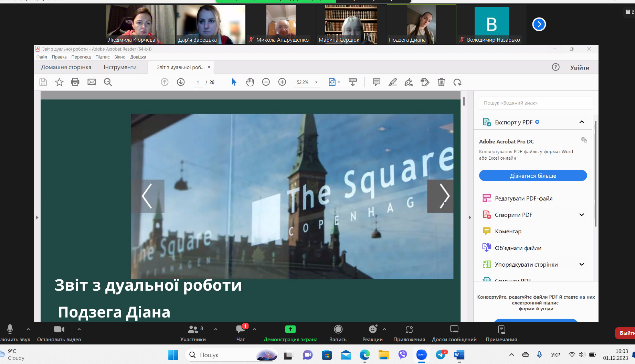Click the Увійти sign-in link
Screen dimensions: 635x364
(580, 67)
